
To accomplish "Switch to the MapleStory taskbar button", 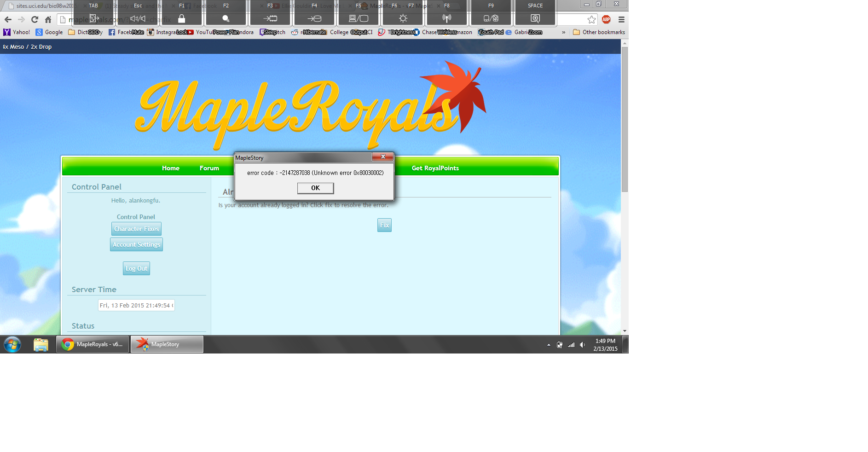I will 167,344.
